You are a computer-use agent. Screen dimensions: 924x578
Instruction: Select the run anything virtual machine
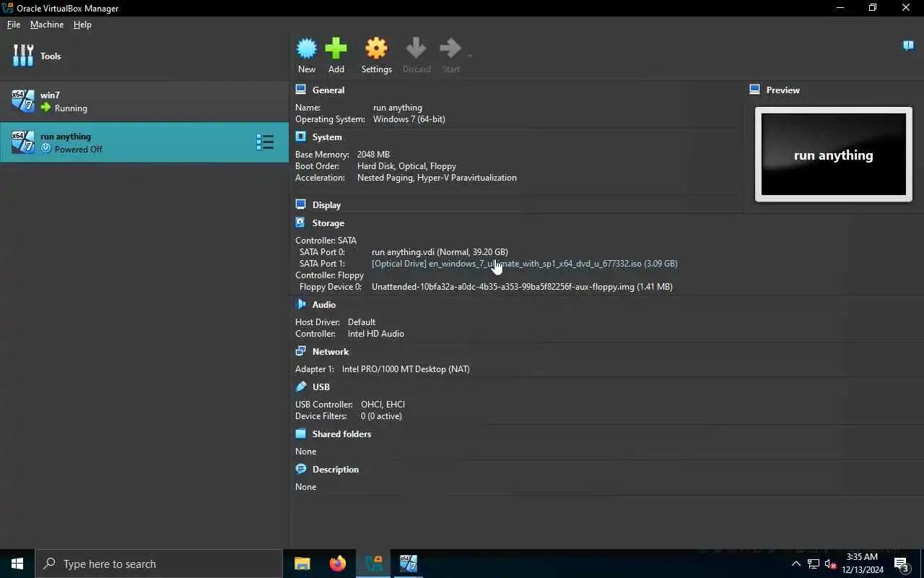(x=144, y=142)
